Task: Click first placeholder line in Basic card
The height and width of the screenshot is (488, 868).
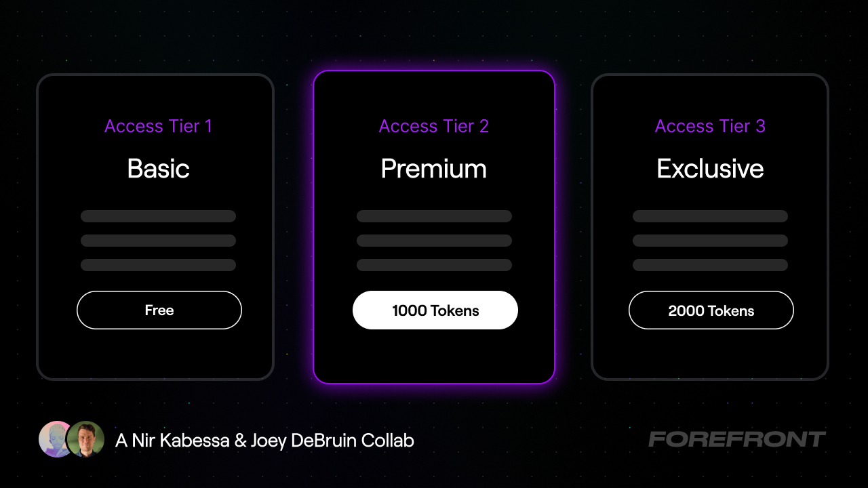Action: tap(158, 216)
